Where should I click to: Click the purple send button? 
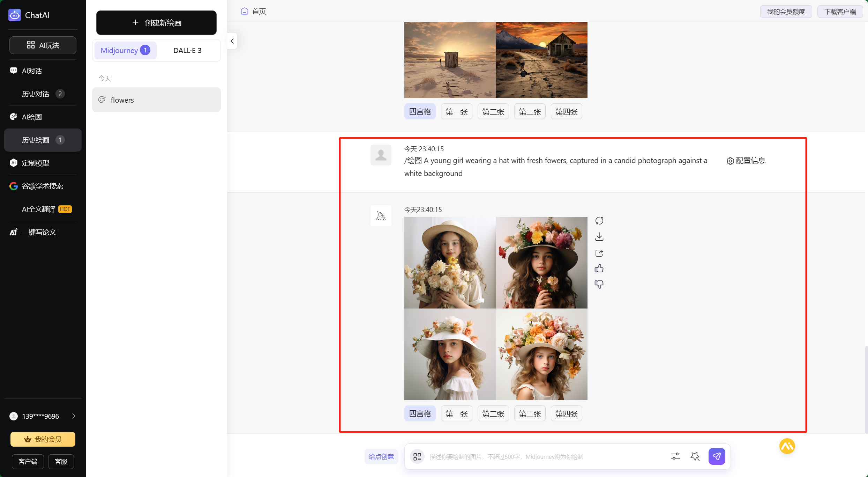[717, 456]
